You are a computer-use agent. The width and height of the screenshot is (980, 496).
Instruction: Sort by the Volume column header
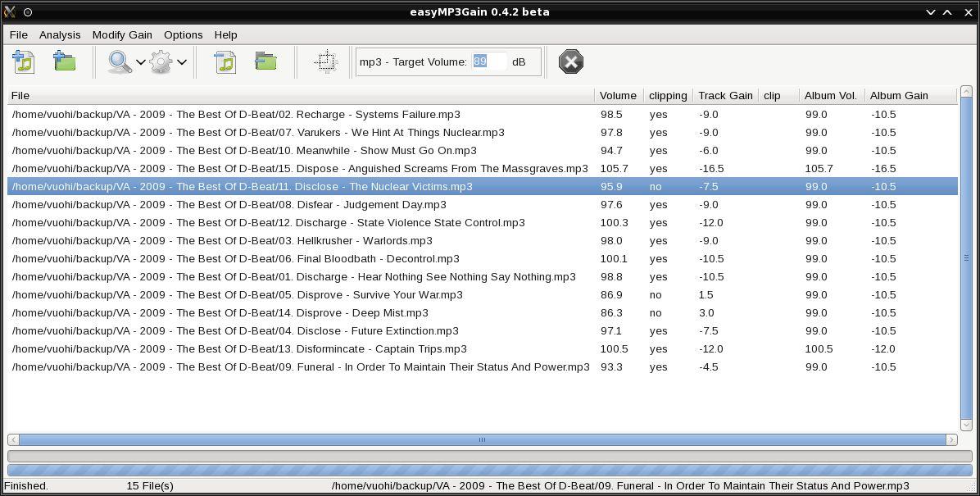[619, 96]
